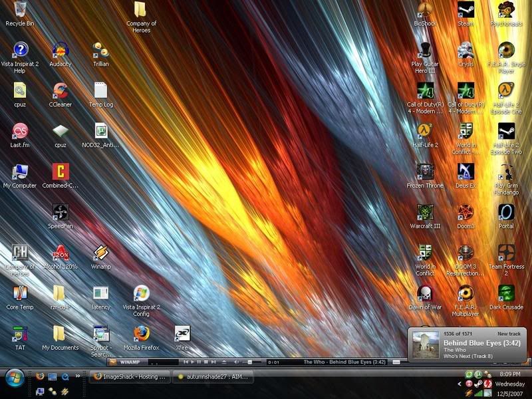Select the Trillian desktop shortcut
Image resolution: width=532 pixels, height=399 pixels.
[101, 55]
